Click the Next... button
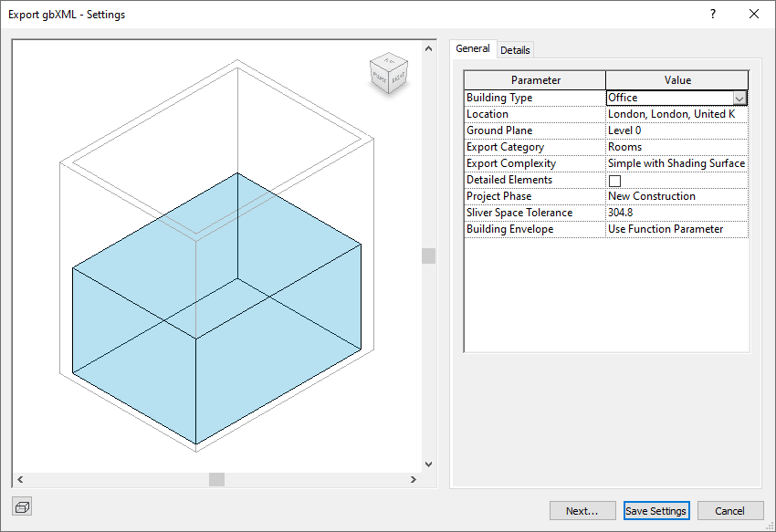Screen dimensions: 776x532 pyautogui.click(x=582, y=510)
